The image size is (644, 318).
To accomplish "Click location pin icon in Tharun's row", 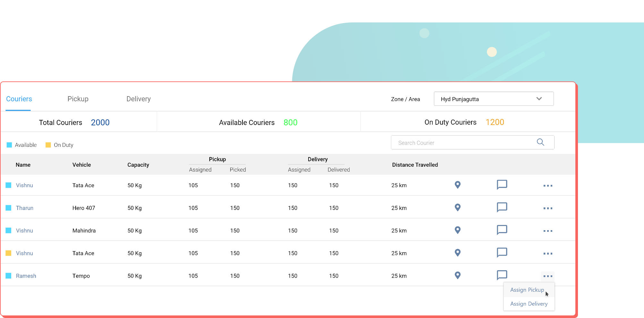I will click(x=458, y=207).
